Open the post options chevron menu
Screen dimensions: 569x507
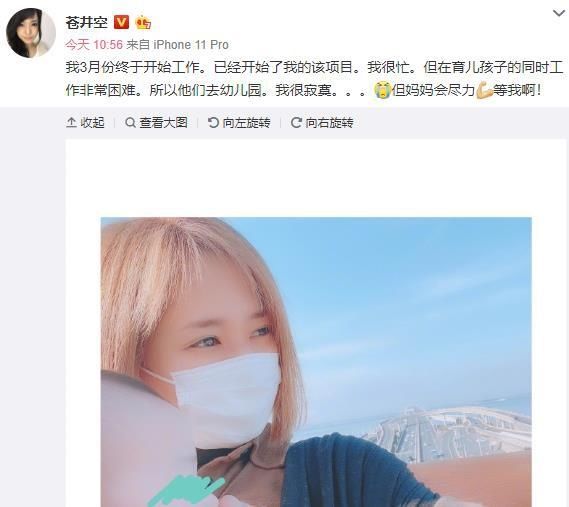[x=559, y=13]
